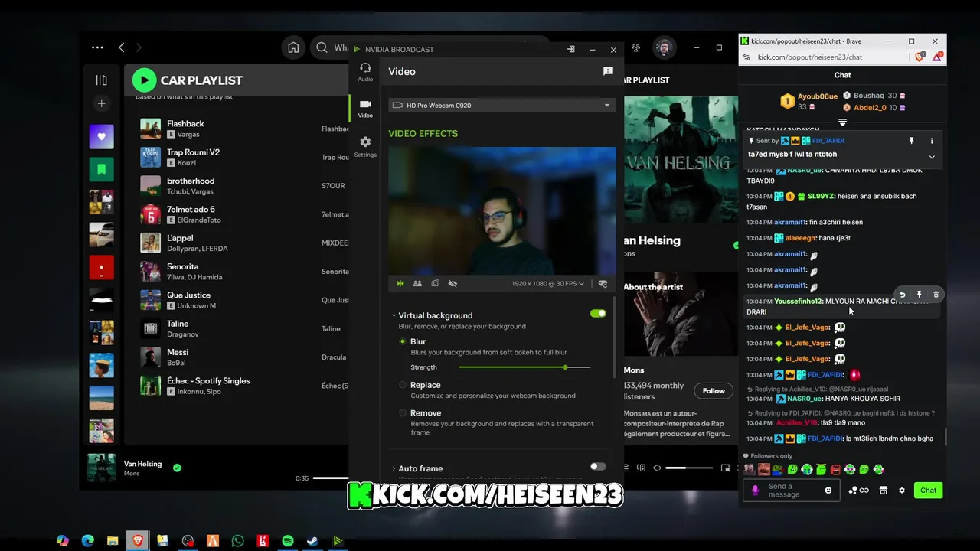The image size is (980, 551).
Task: Open the emoji picker in chat input
Action: [x=828, y=490]
